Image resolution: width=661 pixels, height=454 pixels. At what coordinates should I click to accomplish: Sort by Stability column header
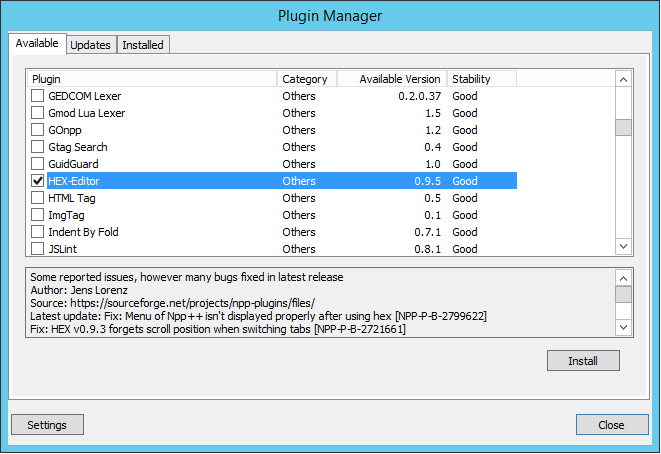coord(482,79)
